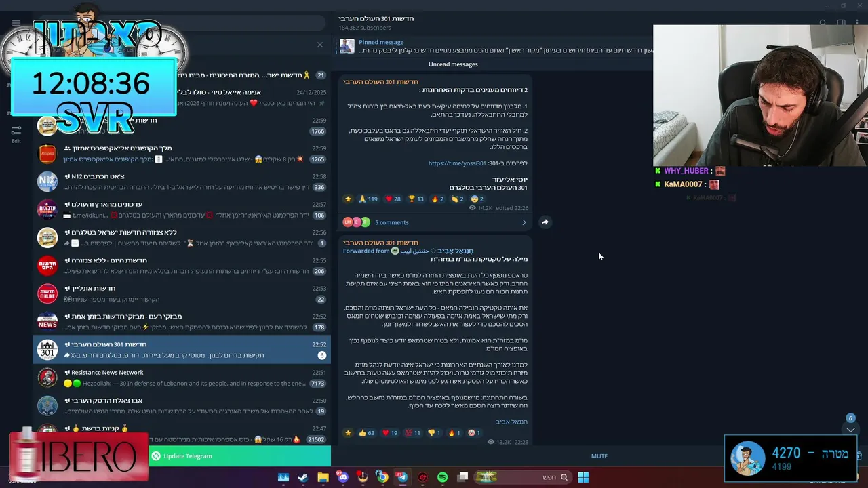Screen dimensions: 868x488
Task: Click the 7173 unread badge
Action: point(317,384)
